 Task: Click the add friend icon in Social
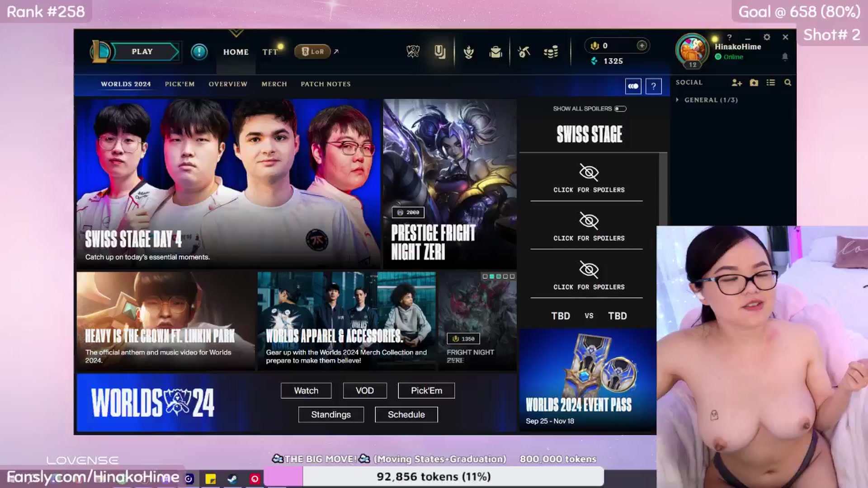tap(737, 83)
